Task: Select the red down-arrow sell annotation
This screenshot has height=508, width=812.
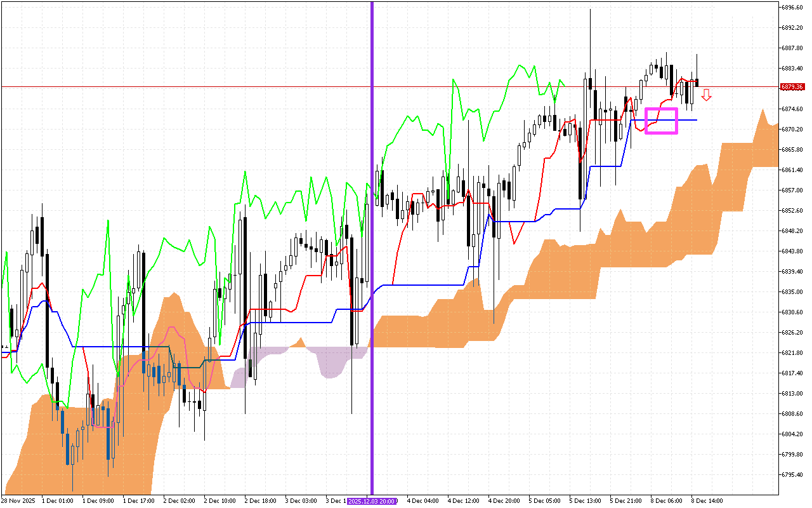Action: pyautogui.click(x=706, y=94)
